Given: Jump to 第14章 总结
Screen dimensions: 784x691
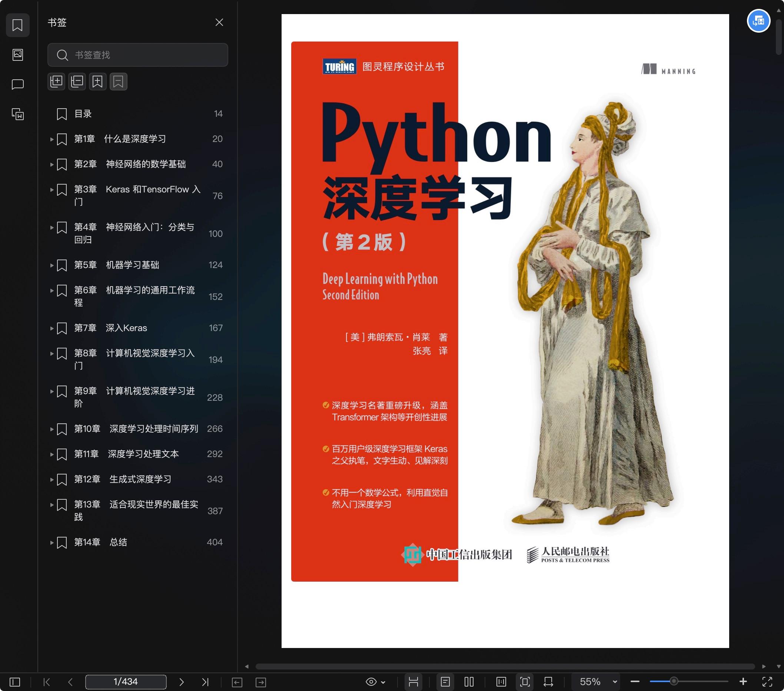Looking at the screenshot, I should (100, 542).
